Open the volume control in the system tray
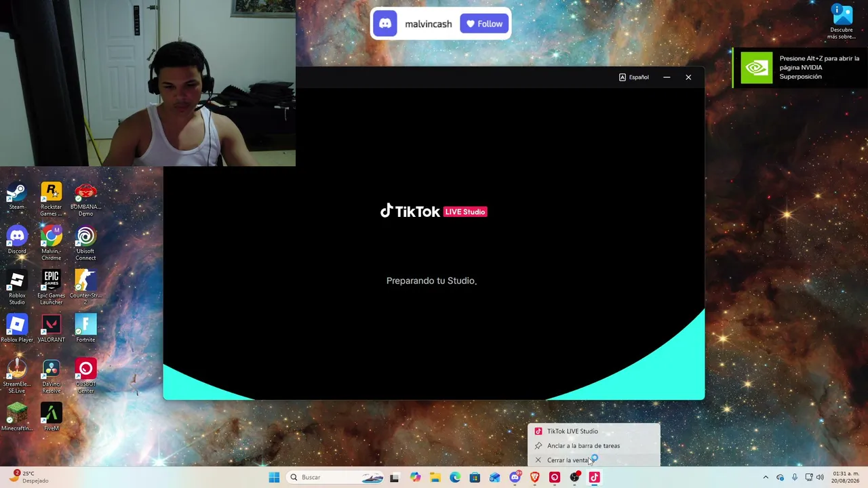This screenshot has height=488, width=868. (x=820, y=477)
